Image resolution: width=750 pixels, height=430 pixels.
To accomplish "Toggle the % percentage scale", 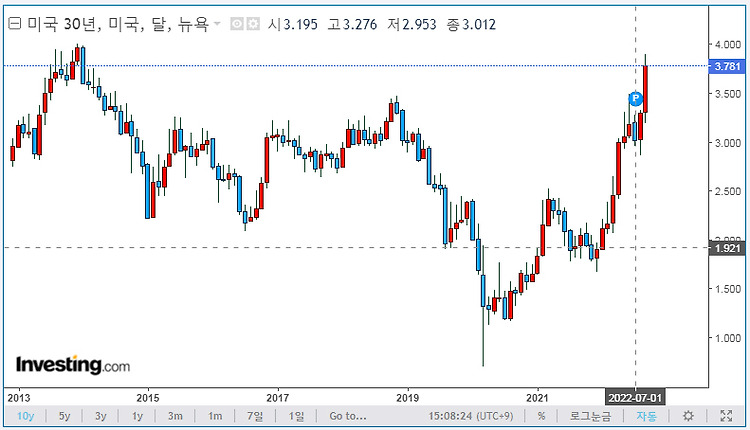I will coord(541,416).
